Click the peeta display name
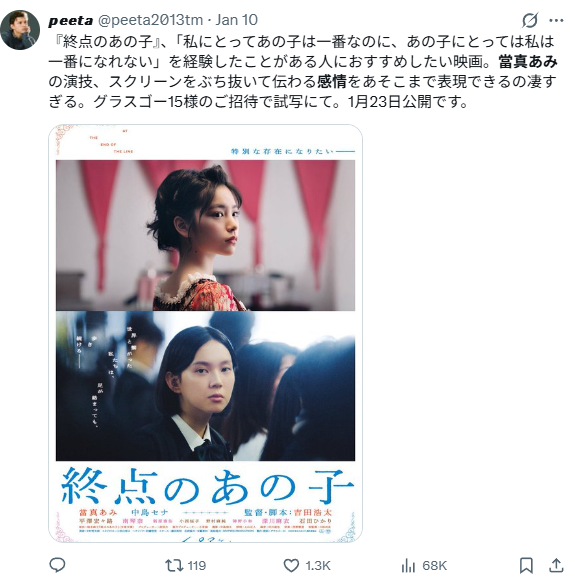Screen dimensions: 575x578 click(70, 20)
